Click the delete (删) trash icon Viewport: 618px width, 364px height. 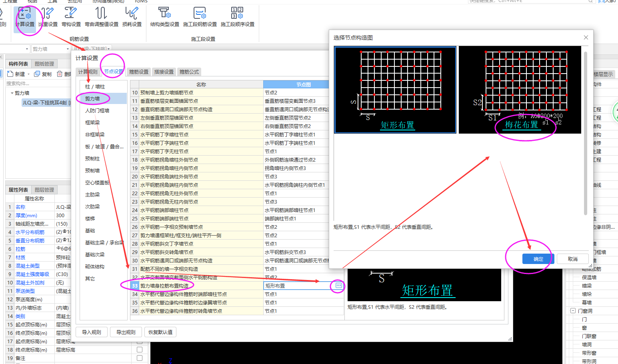click(60, 74)
